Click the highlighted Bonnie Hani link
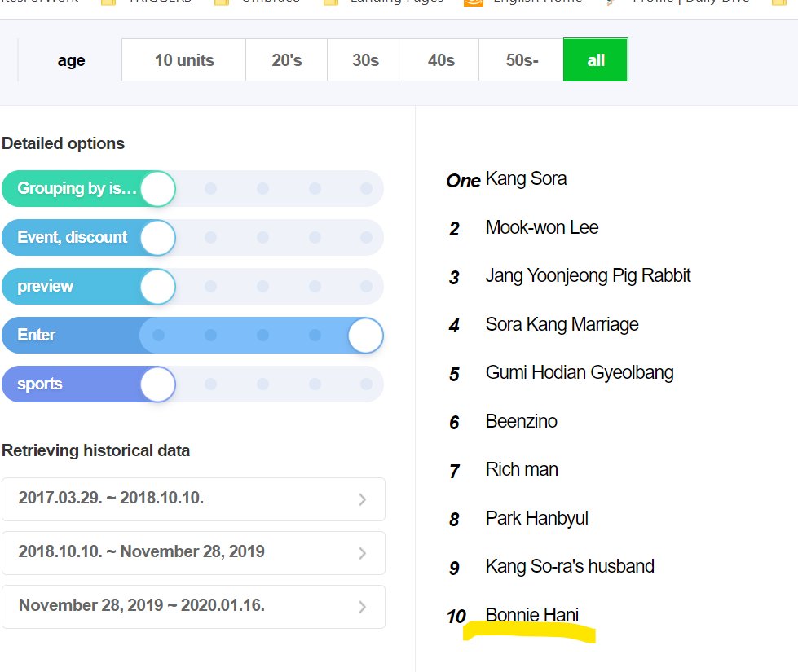Screen dimensions: 798x672 coord(531,615)
